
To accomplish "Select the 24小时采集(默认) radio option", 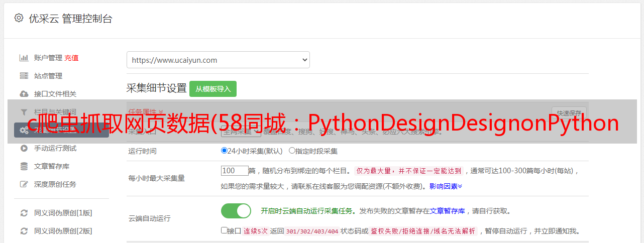I will (x=225, y=151).
